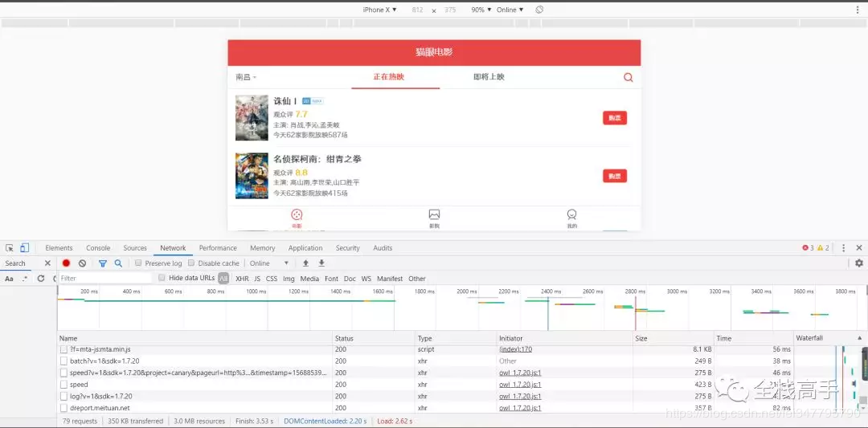Toggle match case Aa in search
Screen dimensions: 868x428
click(9, 279)
